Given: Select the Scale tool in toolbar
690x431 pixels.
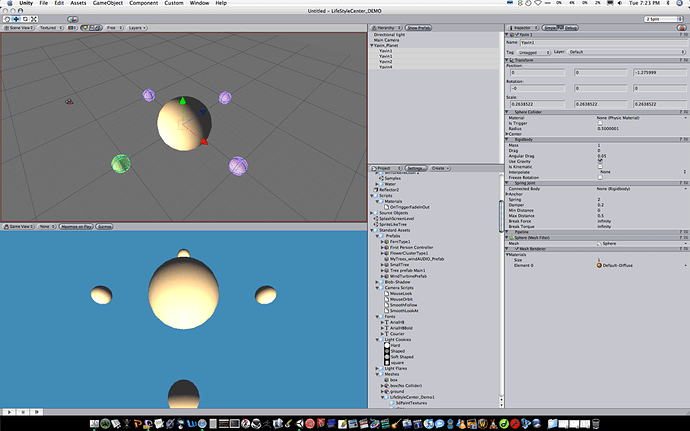Looking at the screenshot, I should coord(33,18).
